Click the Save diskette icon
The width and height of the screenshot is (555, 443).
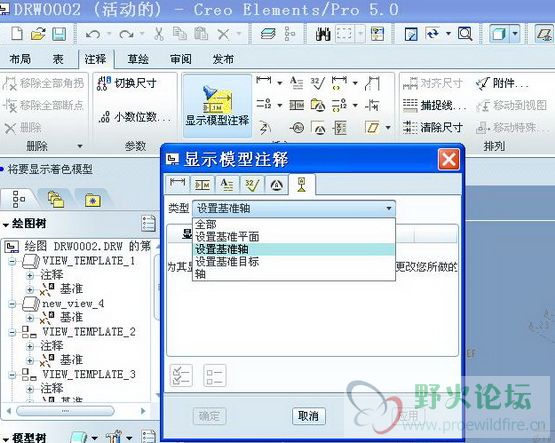tap(59, 34)
